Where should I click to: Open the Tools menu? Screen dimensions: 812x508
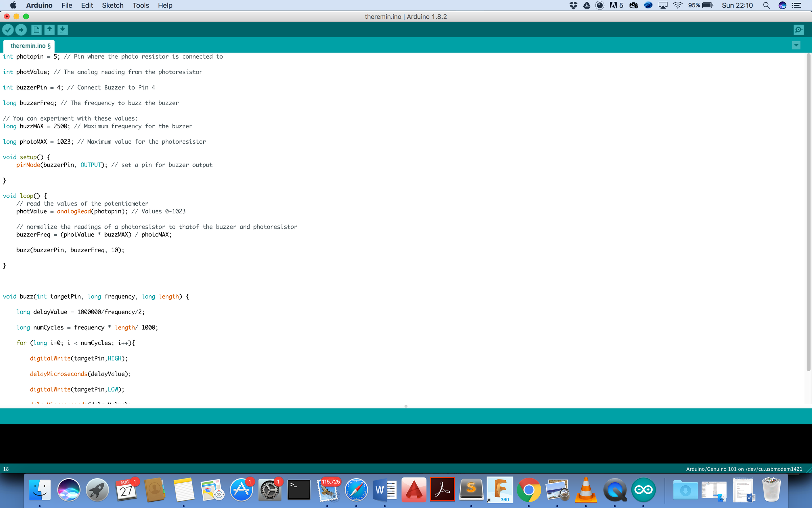coord(141,5)
